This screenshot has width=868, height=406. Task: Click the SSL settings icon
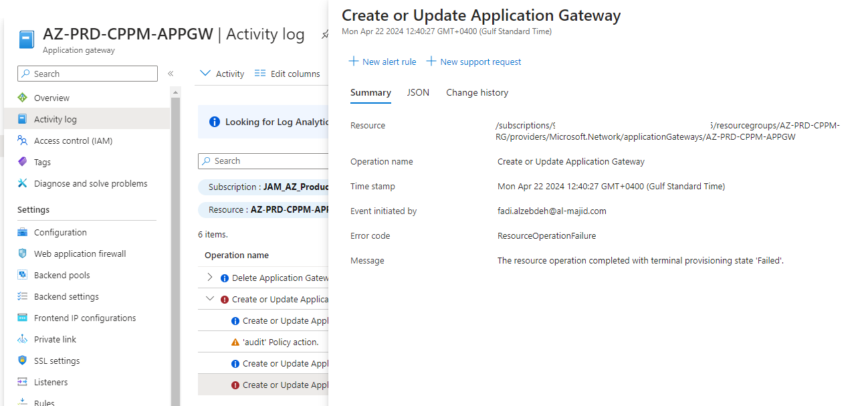(x=23, y=361)
